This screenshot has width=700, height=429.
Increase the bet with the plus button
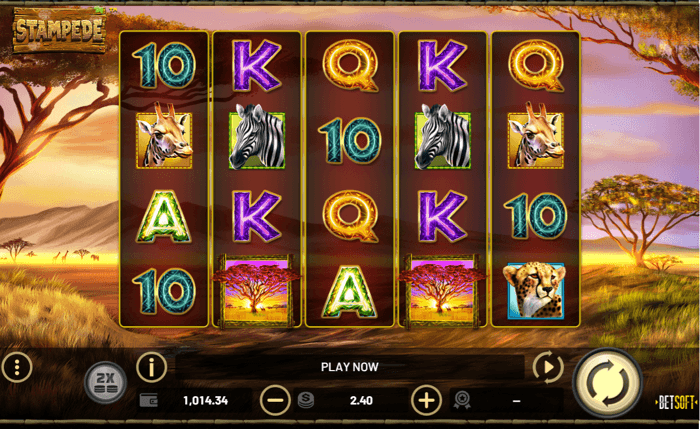tap(426, 400)
